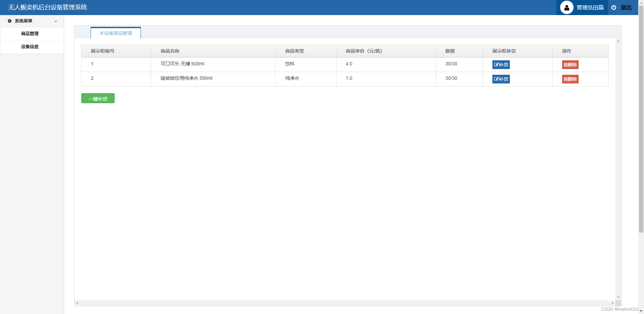Click the logout power icon
Image resolution: width=644 pixels, height=314 pixels.
click(613, 7)
